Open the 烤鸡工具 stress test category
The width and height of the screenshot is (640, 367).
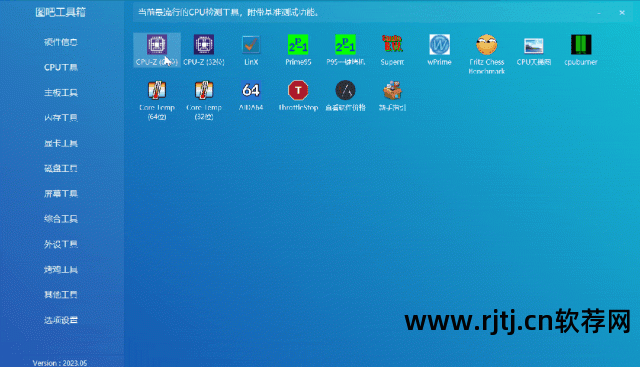(x=61, y=269)
